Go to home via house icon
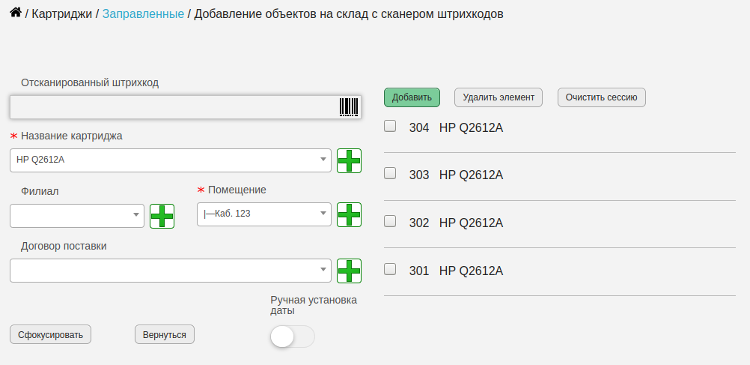This screenshot has height=365, width=750. pyautogui.click(x=15, y=13)
